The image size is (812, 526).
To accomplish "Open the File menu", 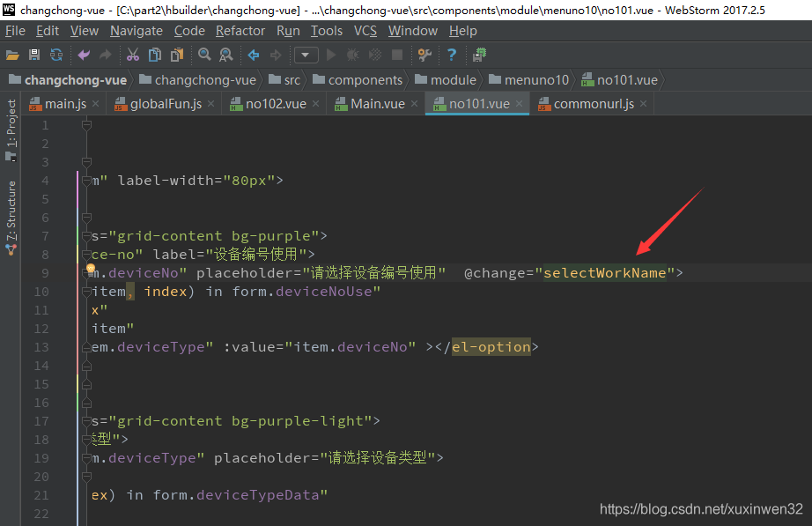I will pyautogui.click(x=15, y=31).
